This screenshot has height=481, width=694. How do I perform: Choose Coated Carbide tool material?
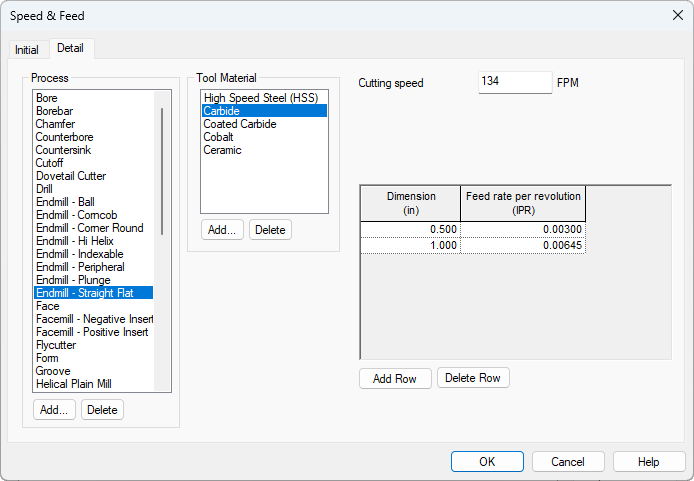[240, 124]
